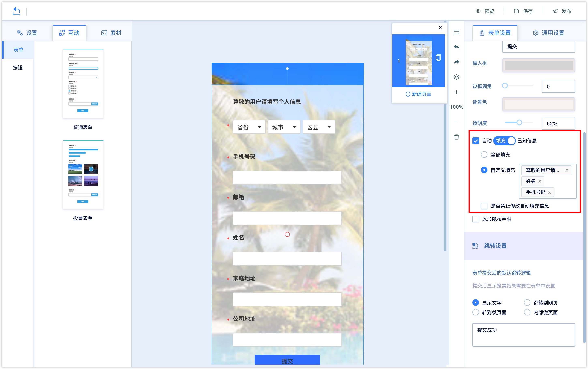Select the 转到微页面 radio button
Image resolution: width=588 pixels, height=369 pixels.
point(475,312)
